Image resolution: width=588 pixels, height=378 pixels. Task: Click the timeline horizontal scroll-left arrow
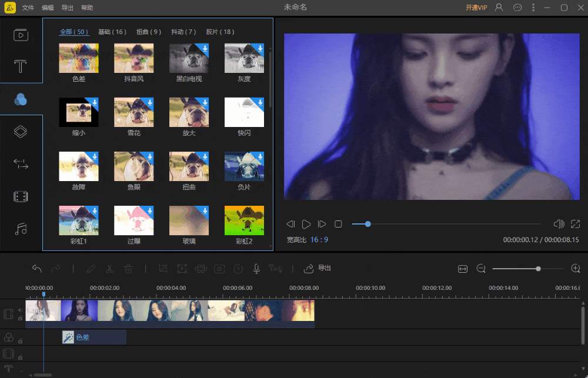coord(31,375)
